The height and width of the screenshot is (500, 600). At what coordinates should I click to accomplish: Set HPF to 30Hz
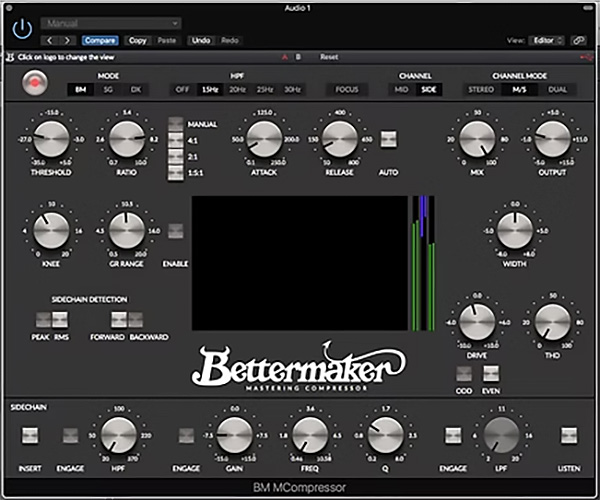(x=292, y=90)
